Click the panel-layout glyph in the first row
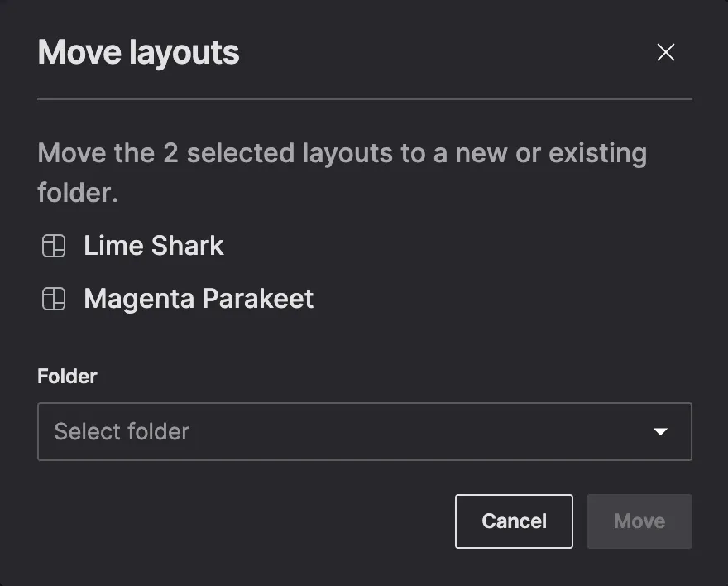This screenshot has height=586, width=728. click(x=53, y=245)
